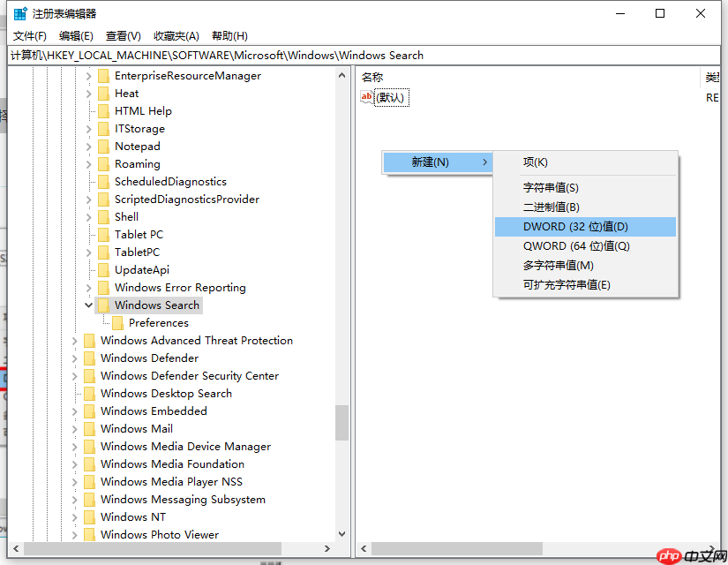728x565 pixels.
Task: Click the folder icon beside Windows Embedded
Action: point(90,411)
